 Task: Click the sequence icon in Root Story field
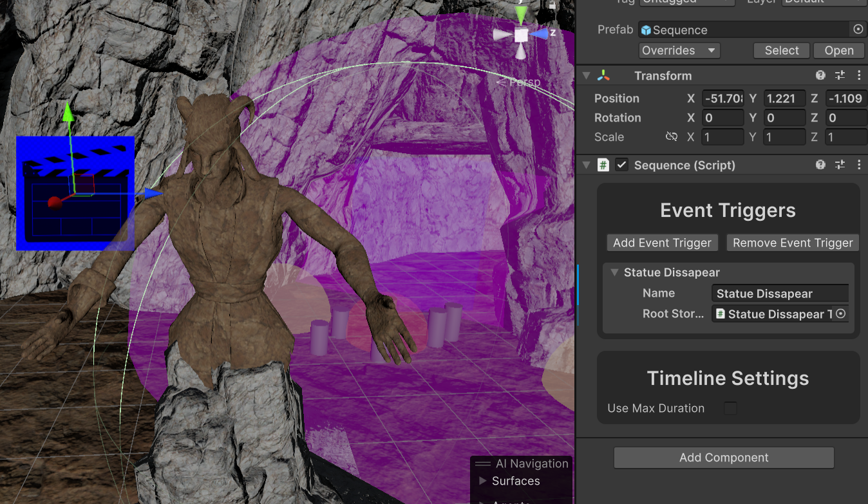(721, 313)
